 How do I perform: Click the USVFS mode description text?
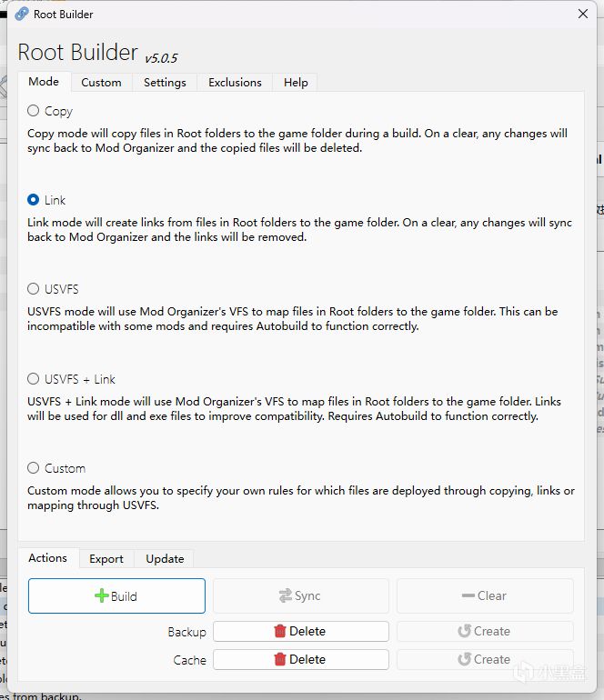(292, 319)
